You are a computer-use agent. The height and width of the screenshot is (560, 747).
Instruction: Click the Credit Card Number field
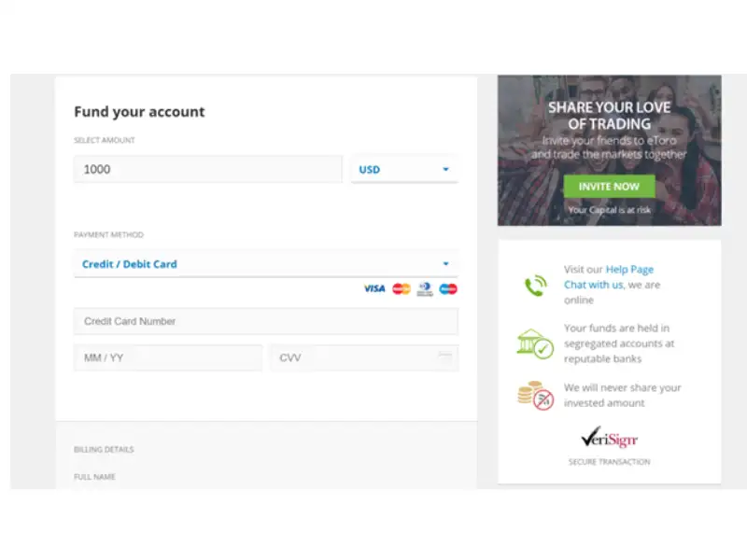click(266, 321)
